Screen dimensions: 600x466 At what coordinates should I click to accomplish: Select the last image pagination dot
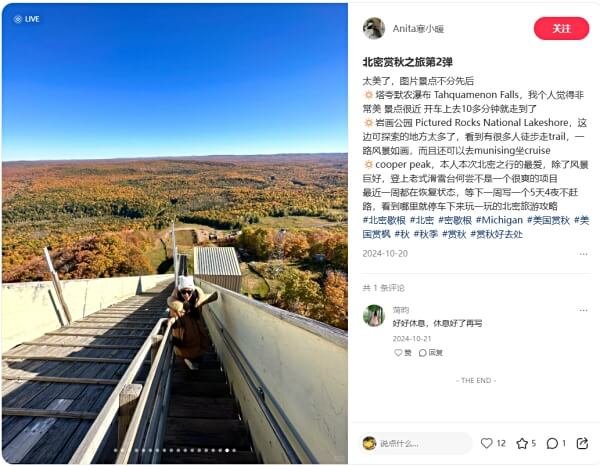coord(234,450)
